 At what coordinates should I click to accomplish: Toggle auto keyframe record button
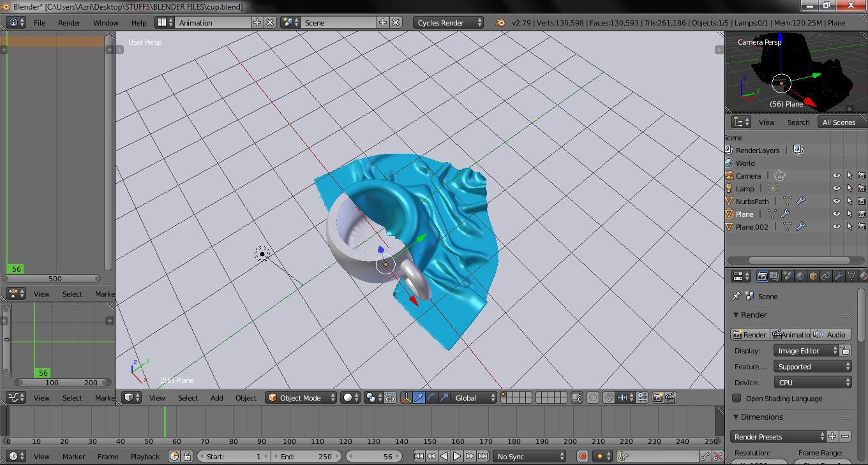pos(582,456)
